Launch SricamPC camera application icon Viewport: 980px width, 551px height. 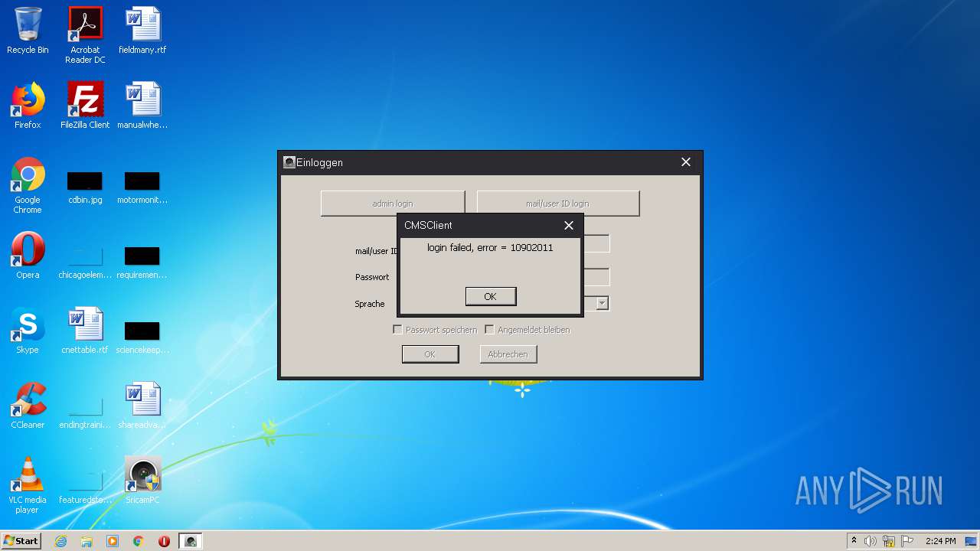[142, 481]
